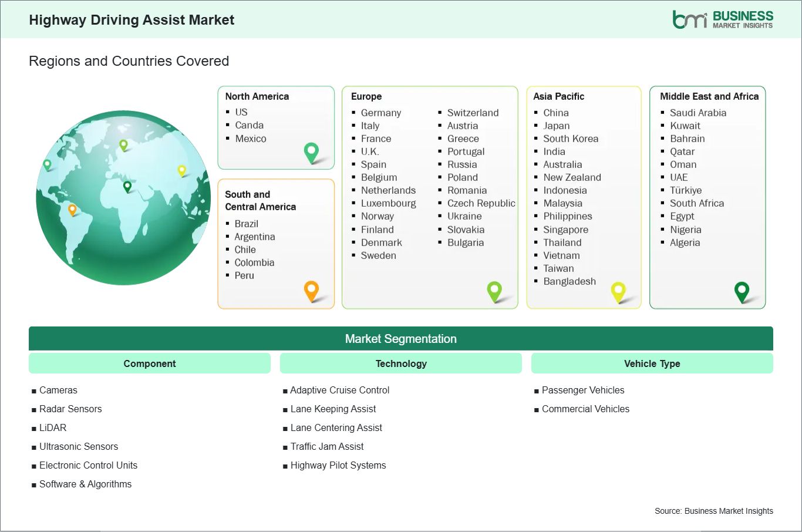Screen dimensions: 802x532
Task: Click 'Adaptive Cruise Control' under Technology
Action: [x=340, y=390]
